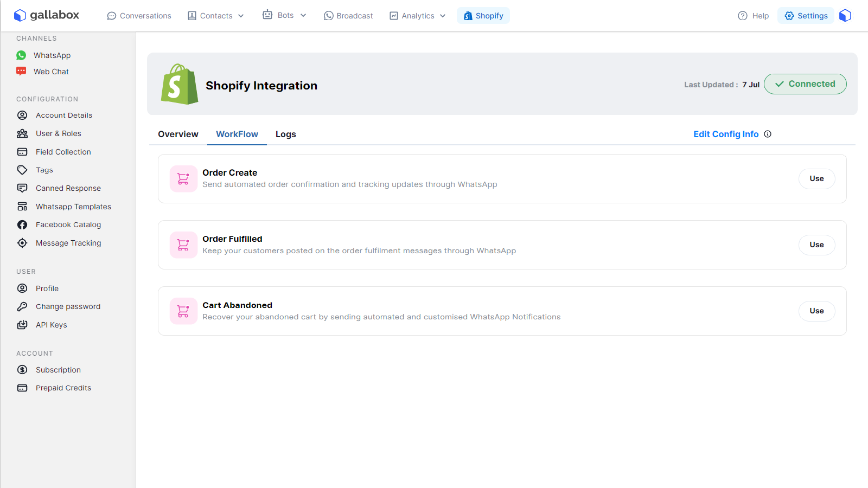Viewport: 868px width, 488px height.
Task: Click the info icon beside Edit Config Info
Action: [768, 134]
